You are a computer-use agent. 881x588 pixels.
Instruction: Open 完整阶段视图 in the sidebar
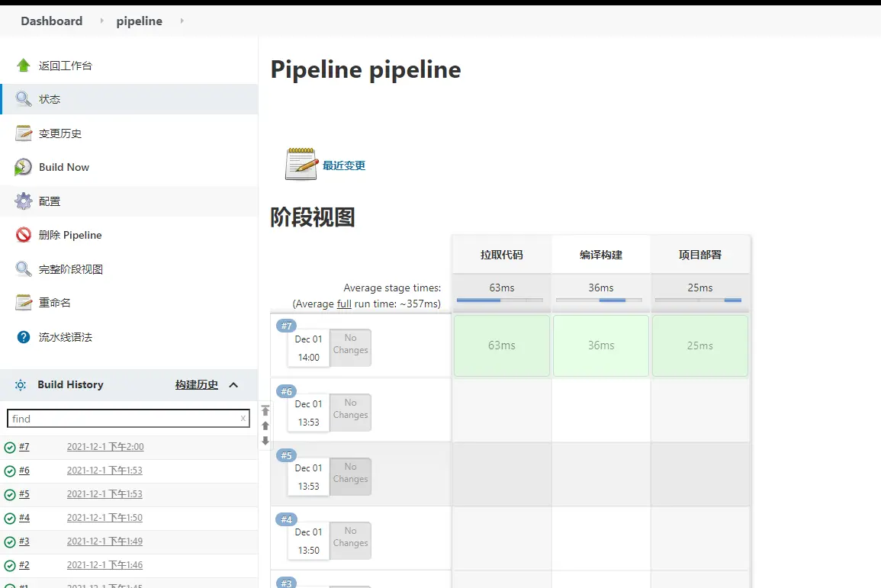click(x=70, y=269)
